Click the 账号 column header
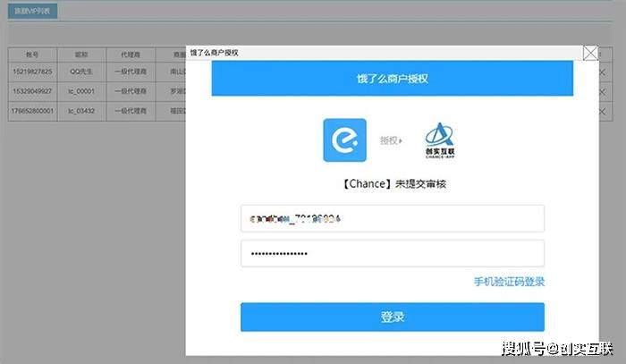626x364 pixels. (33, 54)
